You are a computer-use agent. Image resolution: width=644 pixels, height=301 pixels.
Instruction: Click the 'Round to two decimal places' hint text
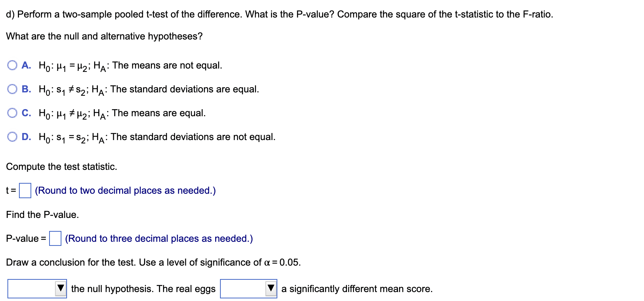tap(124, 190)
